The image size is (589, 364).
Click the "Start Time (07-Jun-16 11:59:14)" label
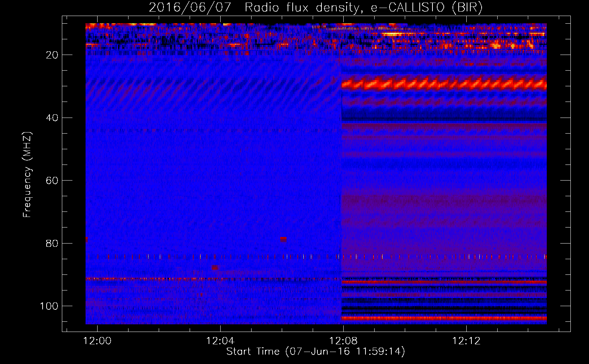[316, 352]
